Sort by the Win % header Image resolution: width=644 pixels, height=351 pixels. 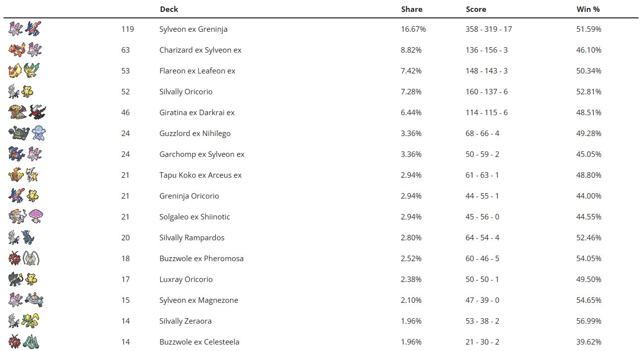click(588, 9)
